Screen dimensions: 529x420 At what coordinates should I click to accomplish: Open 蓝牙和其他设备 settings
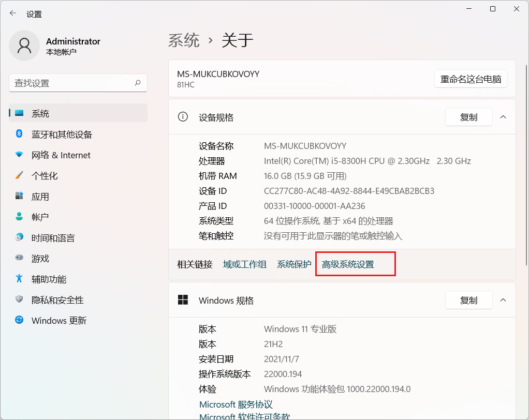(x=78, y=134)
